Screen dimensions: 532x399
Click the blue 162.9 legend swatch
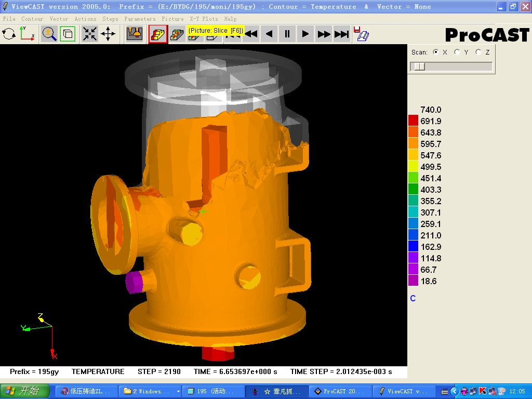413,246
